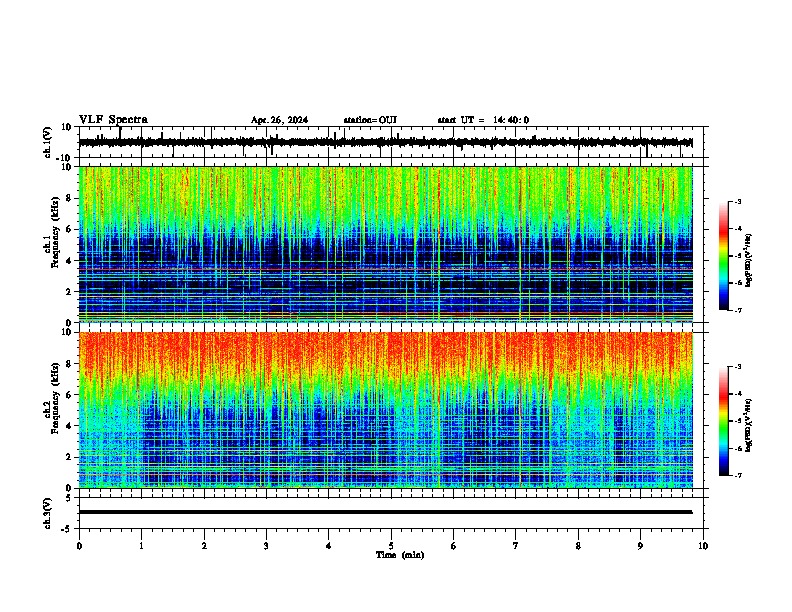
Task: Click time axis tick label "0"
Action: click(79, 546)
